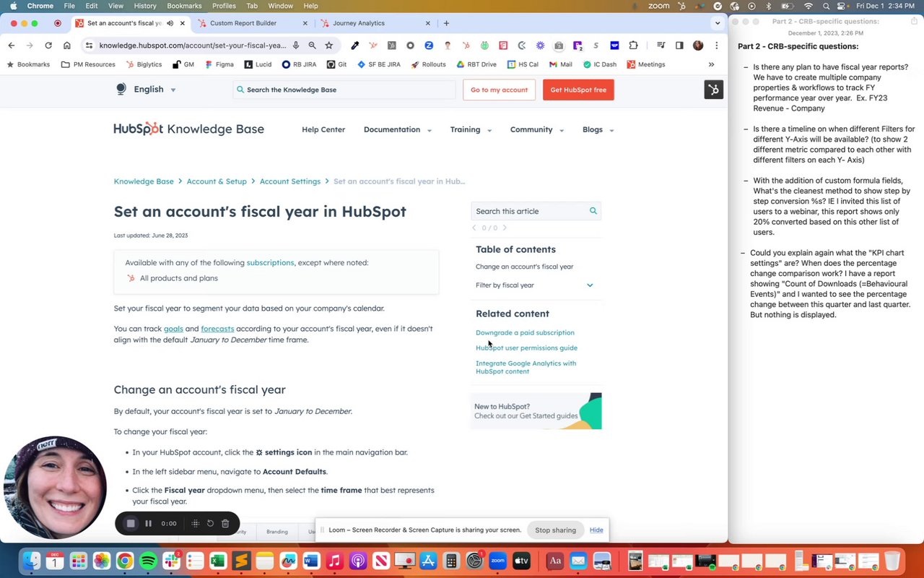The width and height of the screenshot is (924, 578).
Task: Click the Account & Setup breadcrumb
Action: coord(217,181)
